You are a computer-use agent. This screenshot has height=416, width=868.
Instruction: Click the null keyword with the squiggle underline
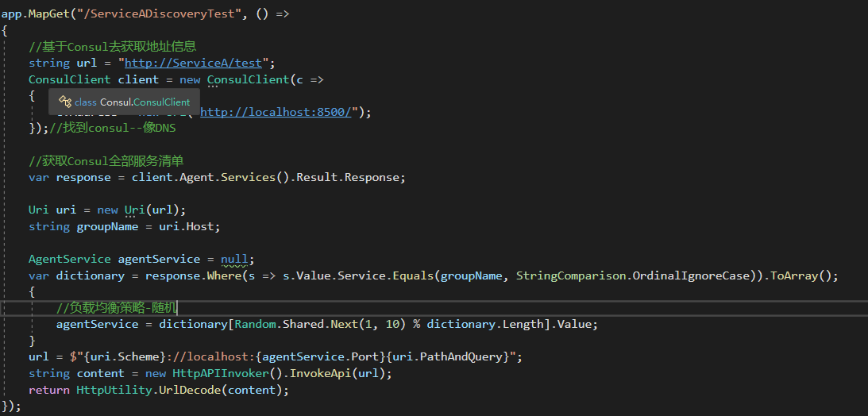click(x=234, y=259)
